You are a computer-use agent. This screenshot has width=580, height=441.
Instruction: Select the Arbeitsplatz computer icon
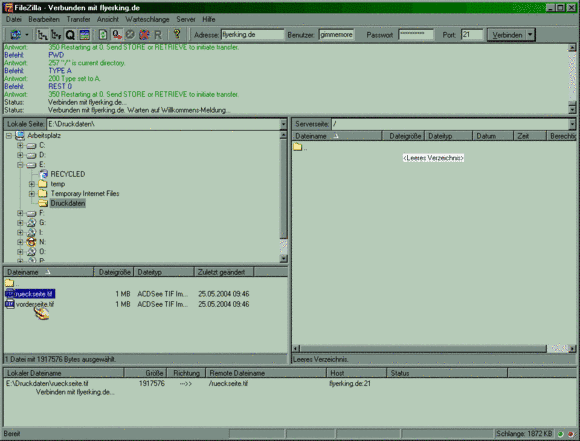point(20,136)
